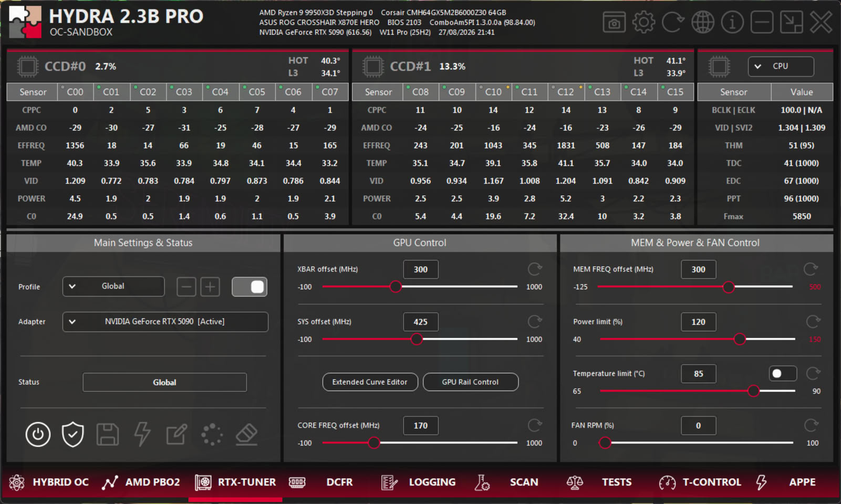
Task: Click the Temperature limit slider handle
Action: click(754, 391)
